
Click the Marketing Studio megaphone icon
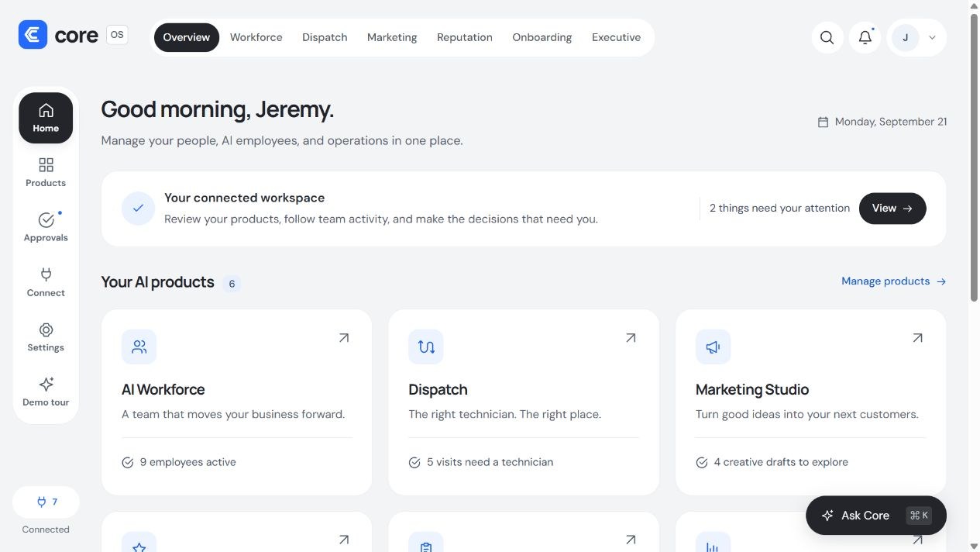point(713,347)
